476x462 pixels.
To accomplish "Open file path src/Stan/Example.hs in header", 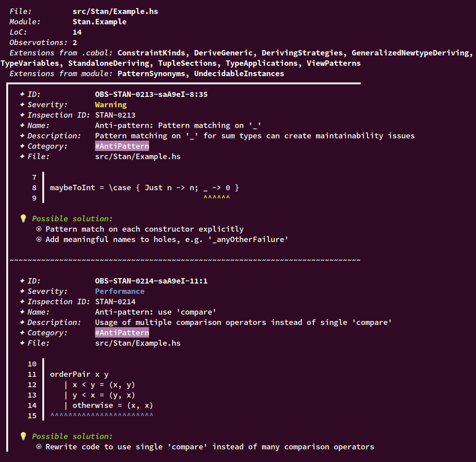I will 115,12.
